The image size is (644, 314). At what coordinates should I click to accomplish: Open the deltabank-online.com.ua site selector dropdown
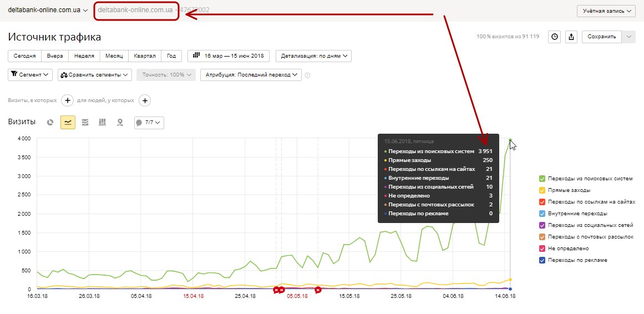pyautogui.click(x=48, y=11)
